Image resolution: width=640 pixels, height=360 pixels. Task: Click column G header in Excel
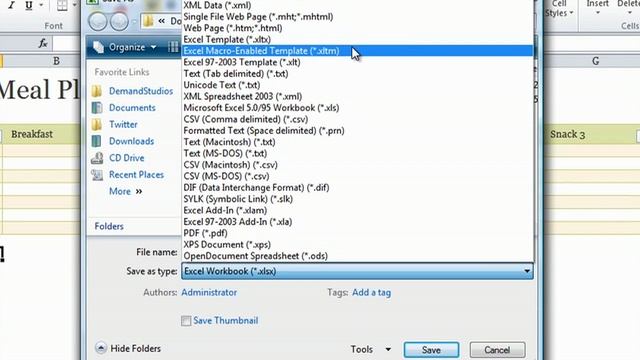[596, 61]
